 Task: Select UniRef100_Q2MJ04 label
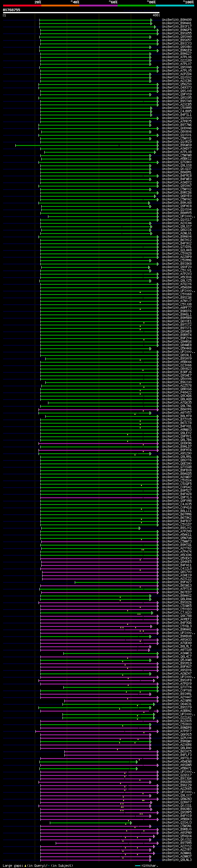tap(177, 737)
